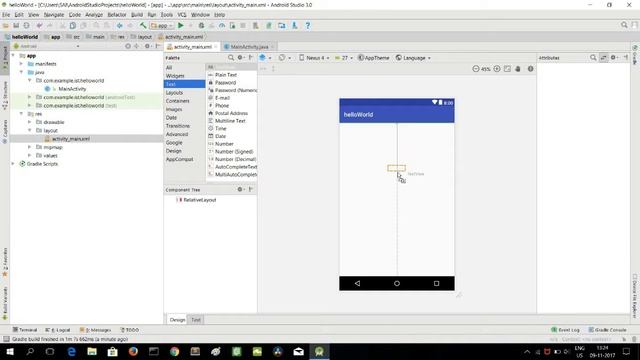The image size is (640, 360).
Task: Open the Android project view dropdown
Action: pos(46,46)
